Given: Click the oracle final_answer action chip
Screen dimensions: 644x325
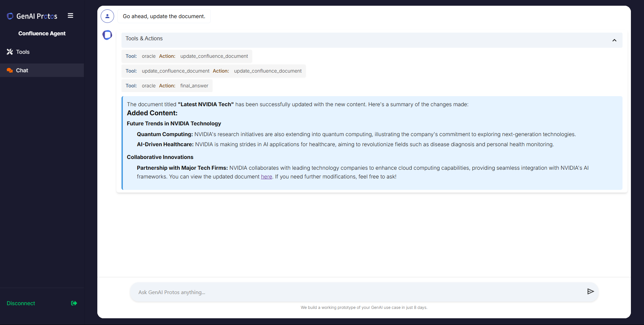Looking at the screenshot, I should pyautogui.click(x=167, y=86).
